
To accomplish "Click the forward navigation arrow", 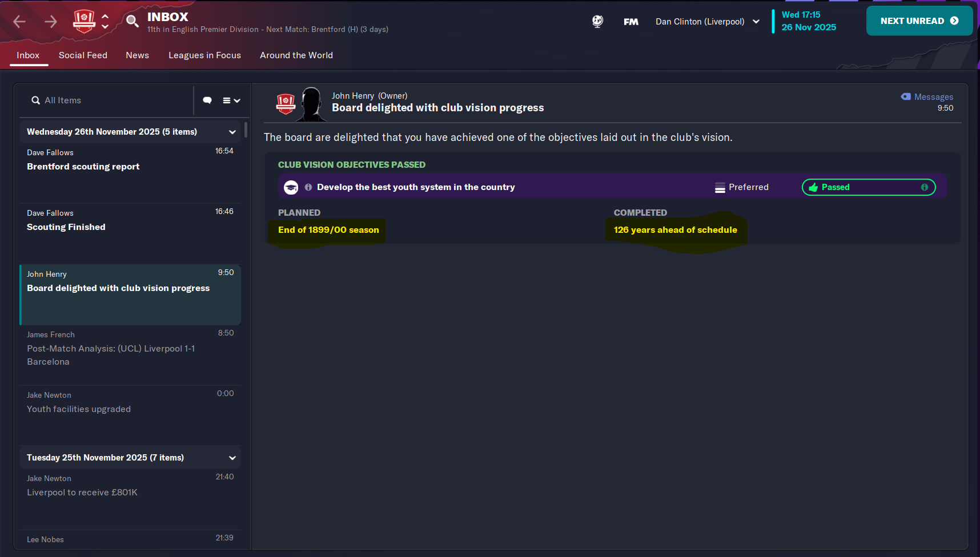I will 51,21.
